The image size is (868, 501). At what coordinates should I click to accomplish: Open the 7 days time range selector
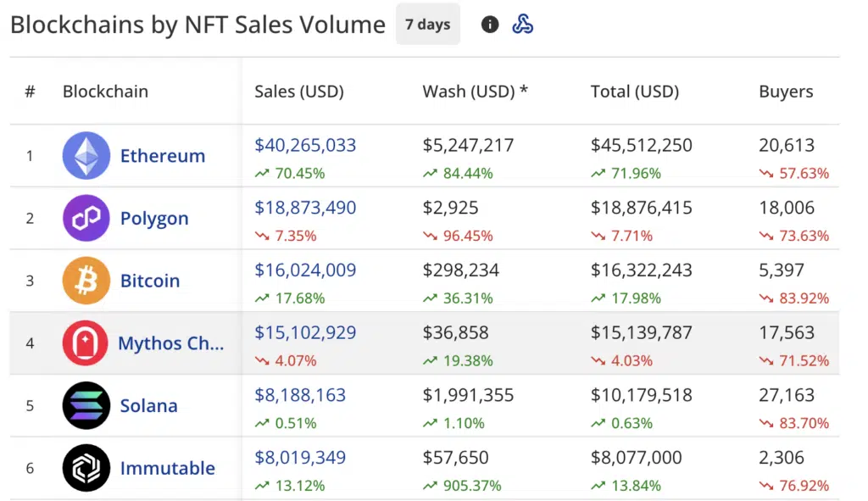(x=427, y=25)
